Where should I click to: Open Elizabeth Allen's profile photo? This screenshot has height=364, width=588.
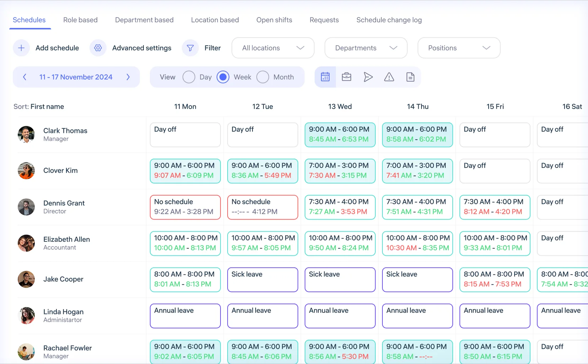point(26,243)
